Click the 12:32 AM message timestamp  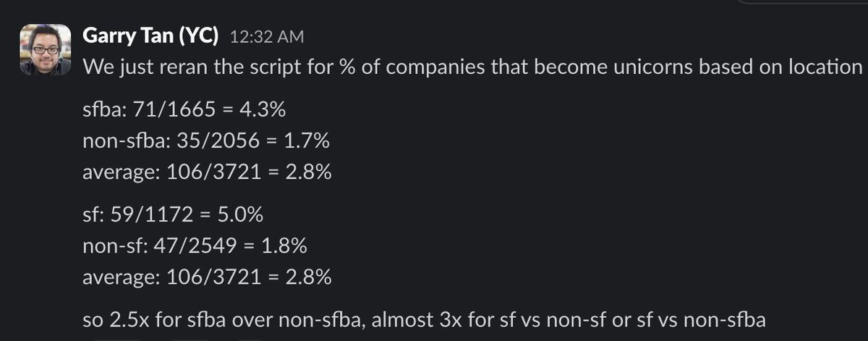[x=266, y=36]
